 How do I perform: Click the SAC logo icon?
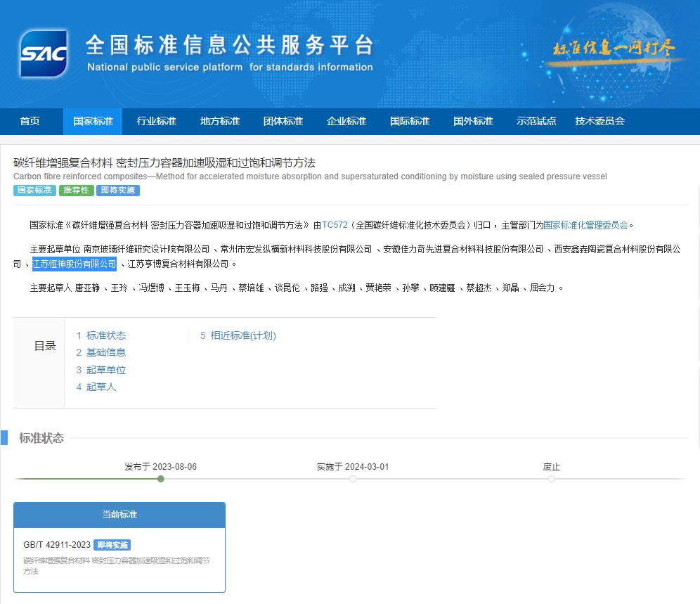[44, 53]
